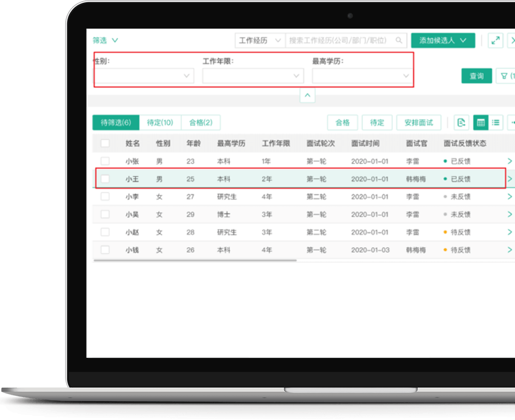Switch to list view icon
Viewport: 515px width, 420px height.
coord(496,122)
